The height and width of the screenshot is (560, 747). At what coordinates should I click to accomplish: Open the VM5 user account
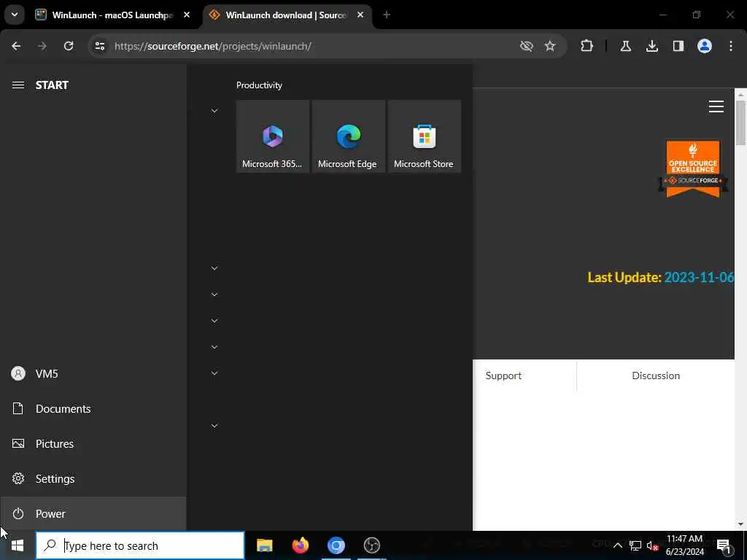point(93,374)
